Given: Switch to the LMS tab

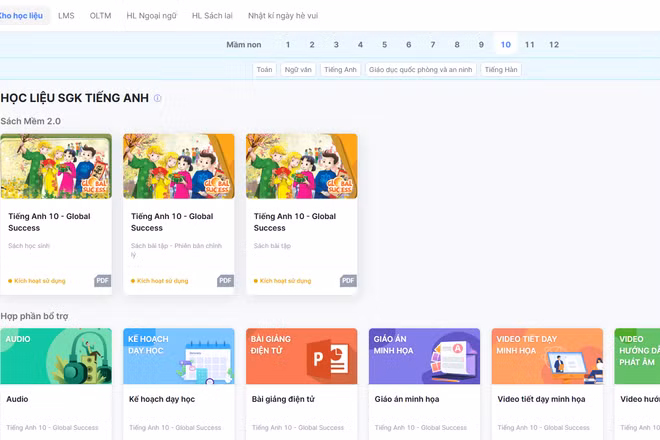Looking at the screenshot, I should [x=66, y=16].
